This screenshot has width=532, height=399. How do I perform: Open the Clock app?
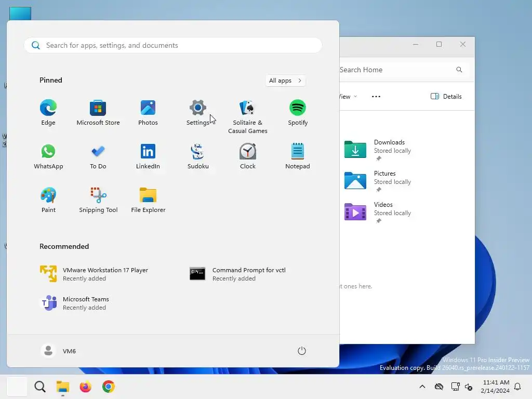click(x=248, y=156)
